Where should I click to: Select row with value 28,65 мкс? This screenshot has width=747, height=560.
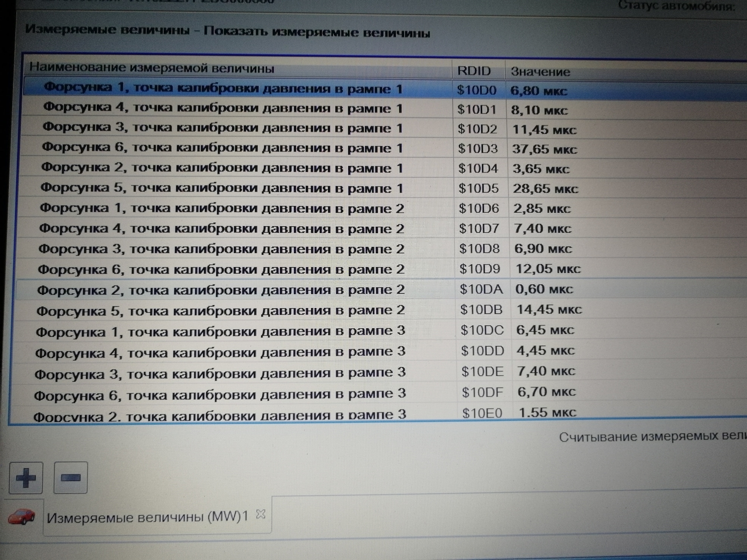(545, 189)
